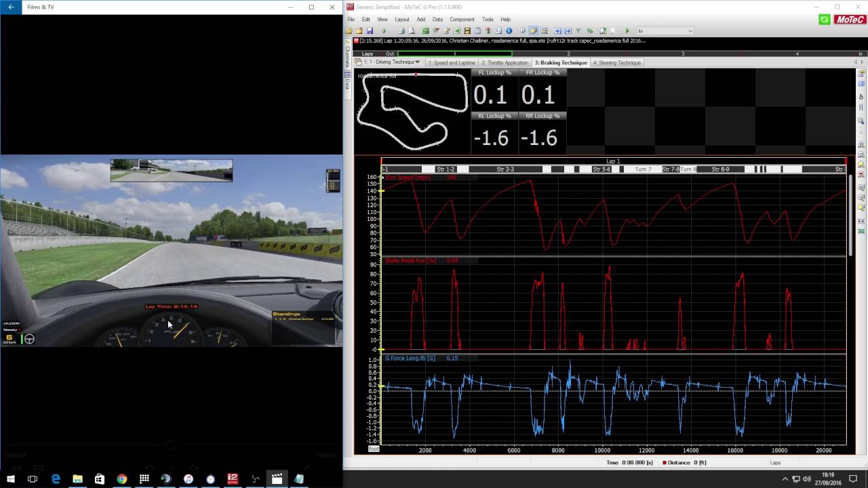
Task: Switch to the Speed and Laptime tab
Action: [452, 62]
